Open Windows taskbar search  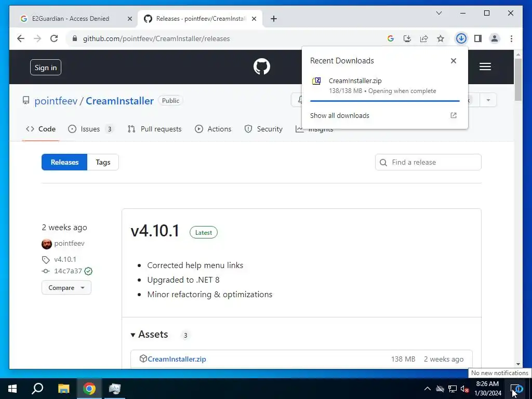pos(37,389)
